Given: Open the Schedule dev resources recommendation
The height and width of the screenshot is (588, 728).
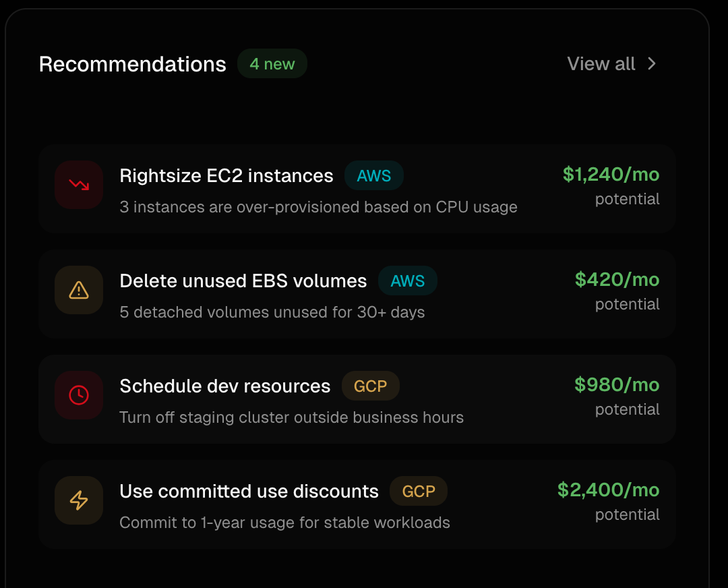Looking at the screenshot, I should pos(224,386).
